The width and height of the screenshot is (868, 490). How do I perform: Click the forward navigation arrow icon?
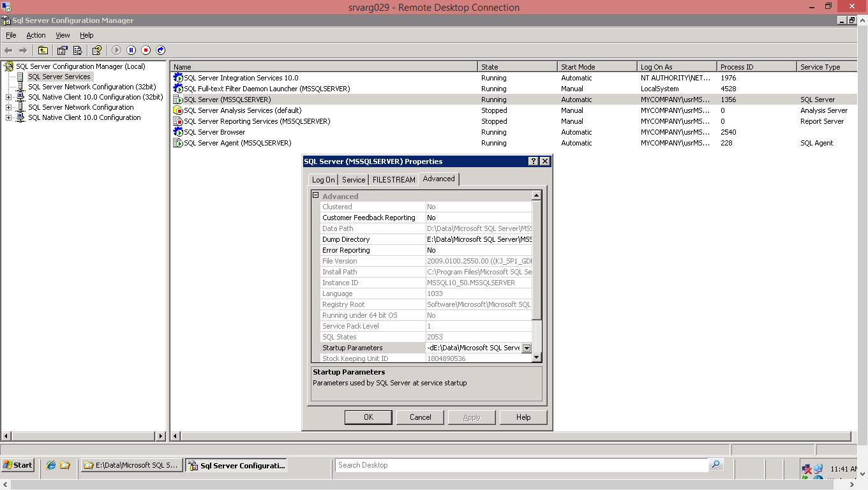point(22,50)
